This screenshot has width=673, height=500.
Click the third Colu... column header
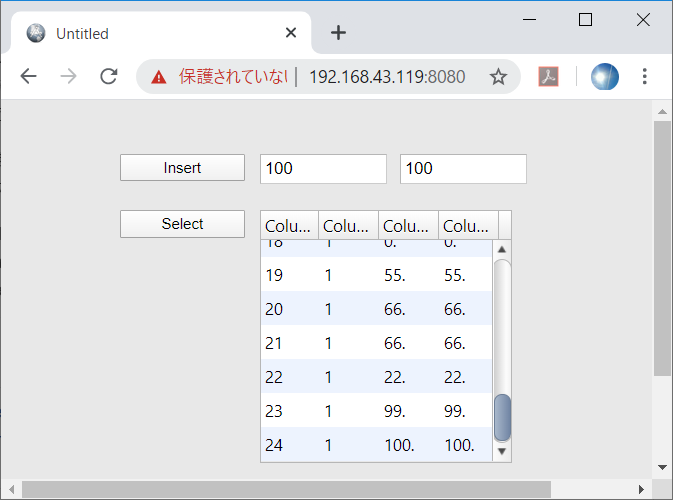[x=408, y=225]
